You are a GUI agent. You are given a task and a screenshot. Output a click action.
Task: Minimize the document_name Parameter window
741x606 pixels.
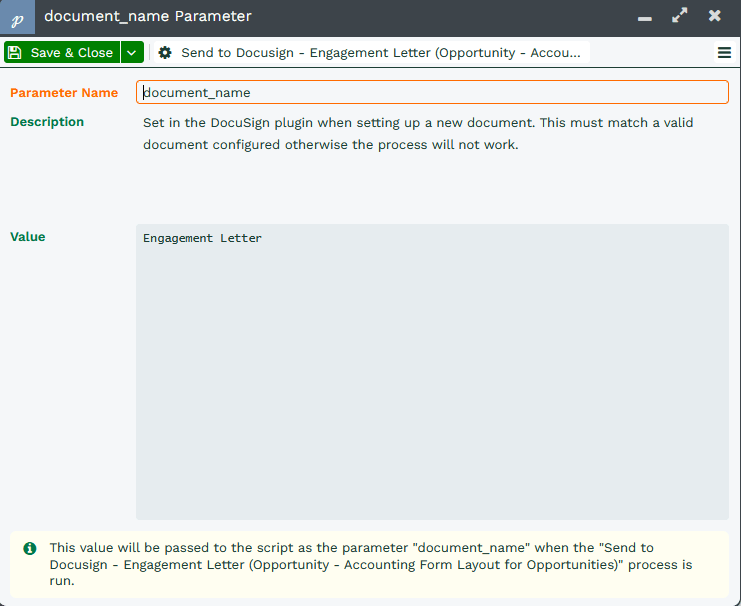click(x=645, y=18)
